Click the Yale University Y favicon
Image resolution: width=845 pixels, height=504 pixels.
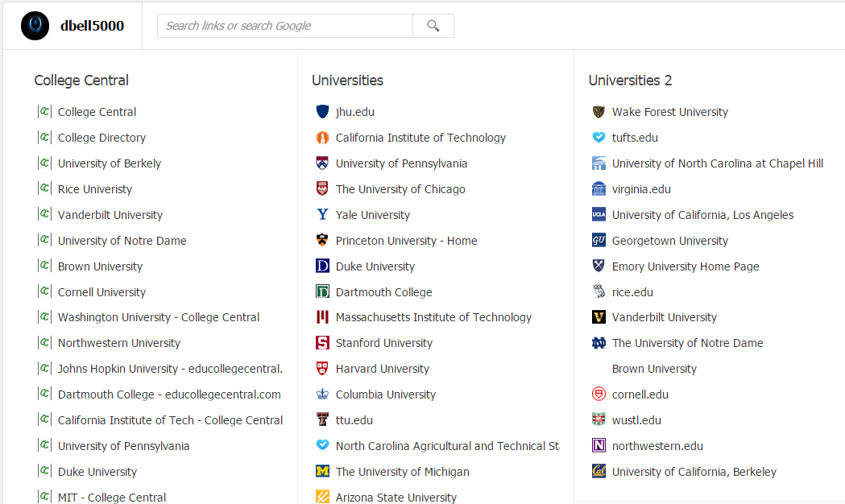pyautogui.click(x=323, y=215)
